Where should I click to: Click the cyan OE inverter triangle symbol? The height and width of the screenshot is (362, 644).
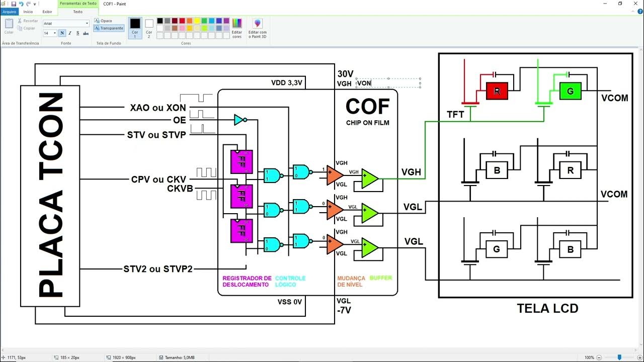(240, 120)
